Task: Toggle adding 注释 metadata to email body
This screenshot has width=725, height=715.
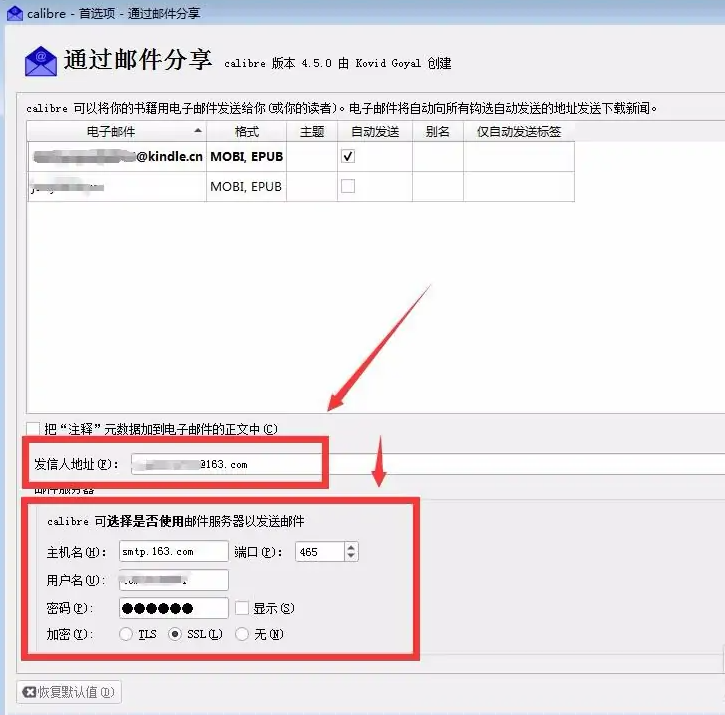Action: point(33,429)
